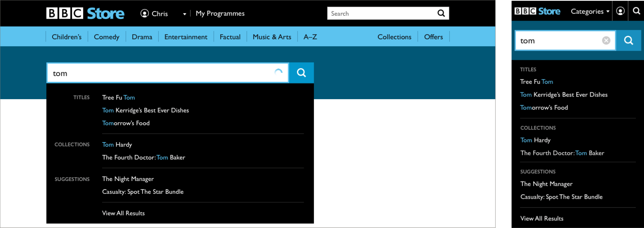Click magnifier icon in top header search box
Image resolution: width=644 pixels, height=228 pixels.
[x=441, y=13]
